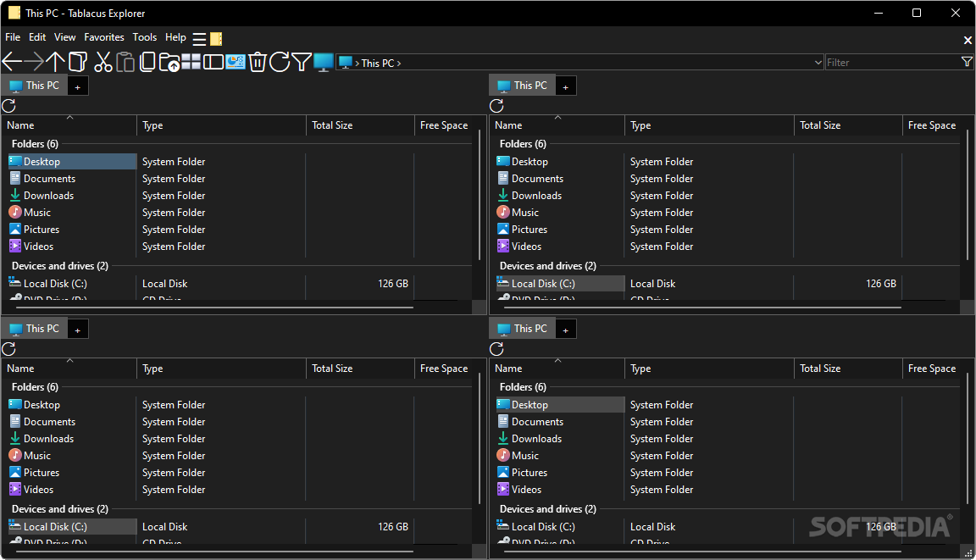976x560 pixels.
Task: Click the yellow notebook icon beside menu bar
Action: [x=216, y=39]
